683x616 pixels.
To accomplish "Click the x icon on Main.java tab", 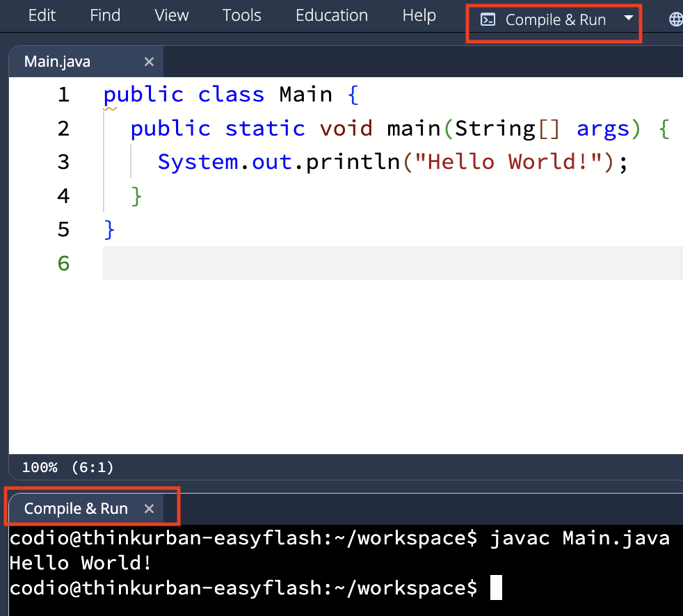I will pos(149,61).
